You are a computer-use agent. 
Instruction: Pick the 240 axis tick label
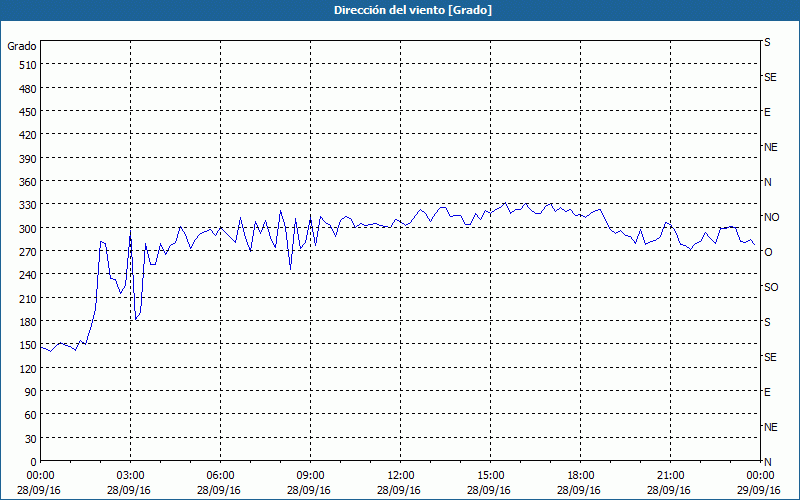coord(28,276)
